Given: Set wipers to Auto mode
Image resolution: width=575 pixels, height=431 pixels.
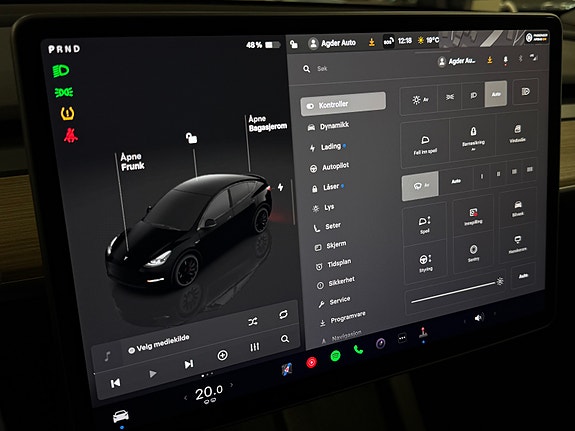Looking at the screenshot, I should [x=456, y=181].
